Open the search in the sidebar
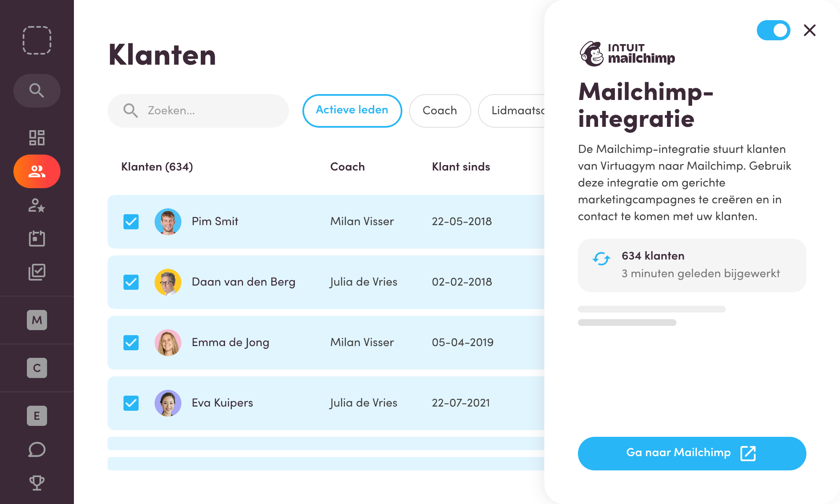 pyautogui.click(x=37, y=90)
